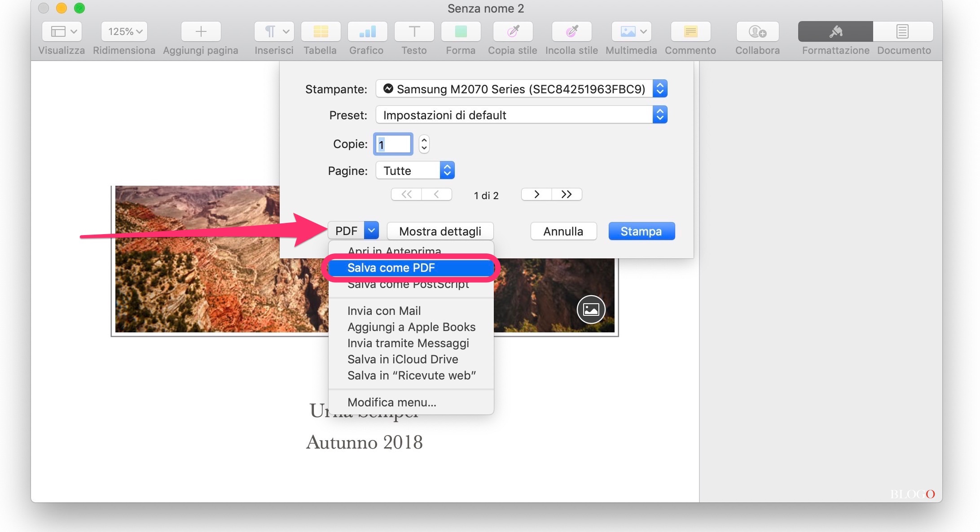Image resolution: width=980 pixels, height=532 pixels.
Task: Insert a shape with Forma
Action: click(x=461, y=31)
